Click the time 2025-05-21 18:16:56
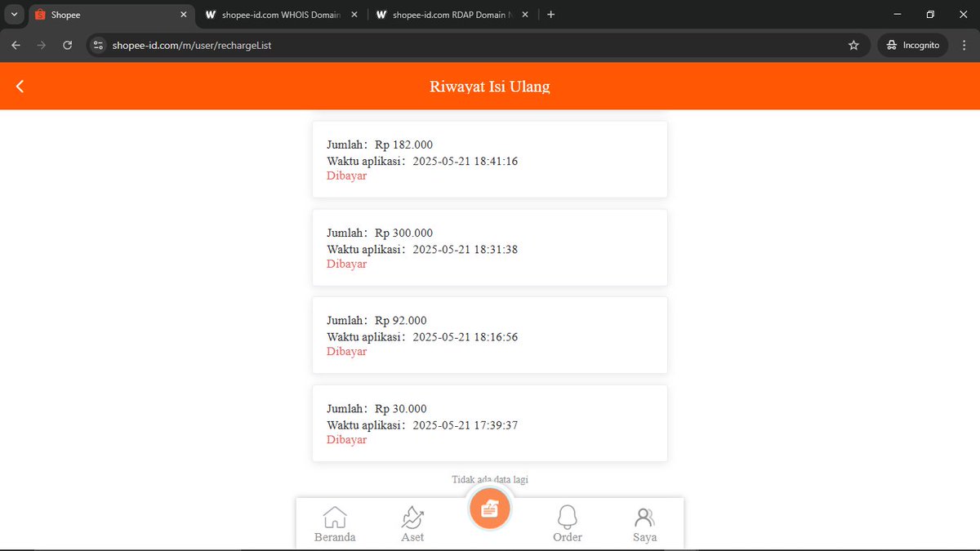The height and width of the screenshot is (551, 980). pos(465,336)
